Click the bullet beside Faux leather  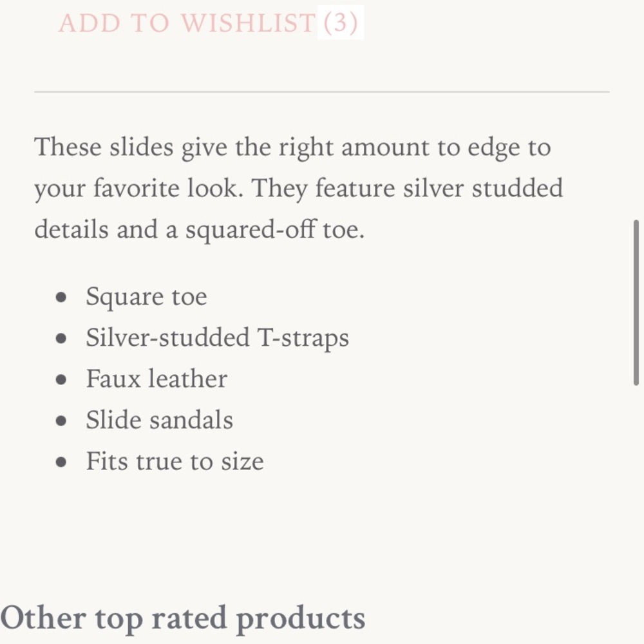point(62,380)
